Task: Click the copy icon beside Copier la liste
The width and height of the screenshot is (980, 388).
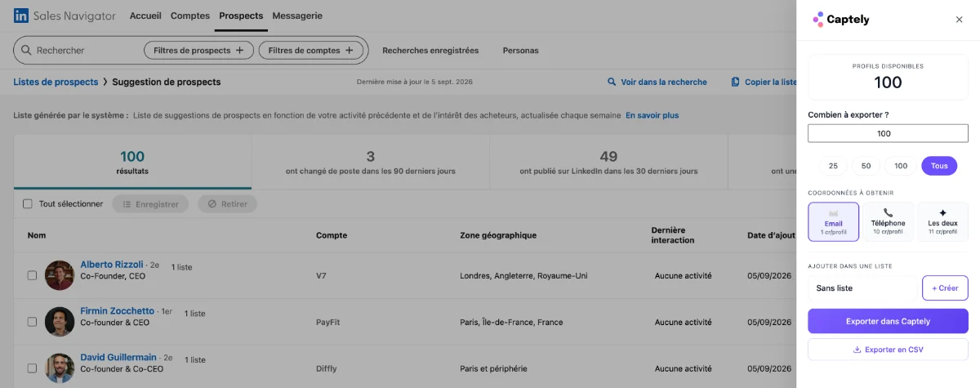Action: point(736,82)
